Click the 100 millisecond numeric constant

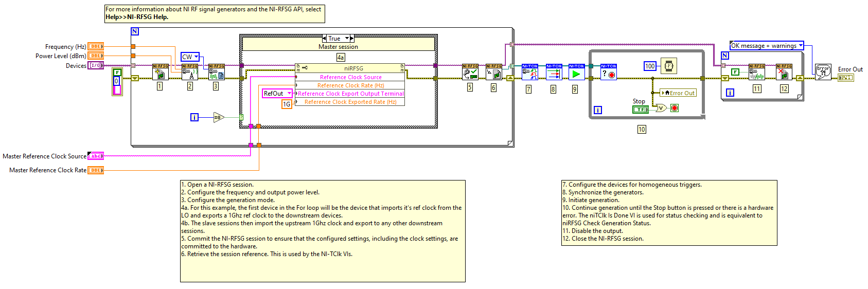pyautogui.click(x=650, y=66)
